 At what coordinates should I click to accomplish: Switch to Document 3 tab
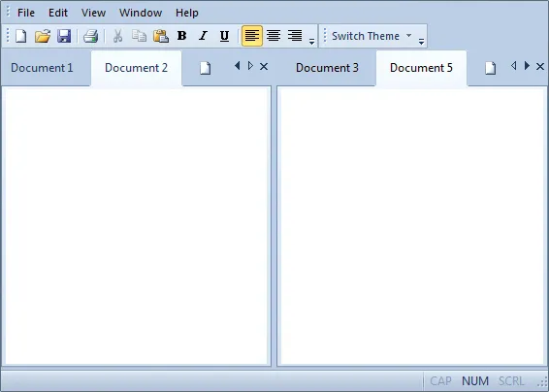tap(328, 68)
